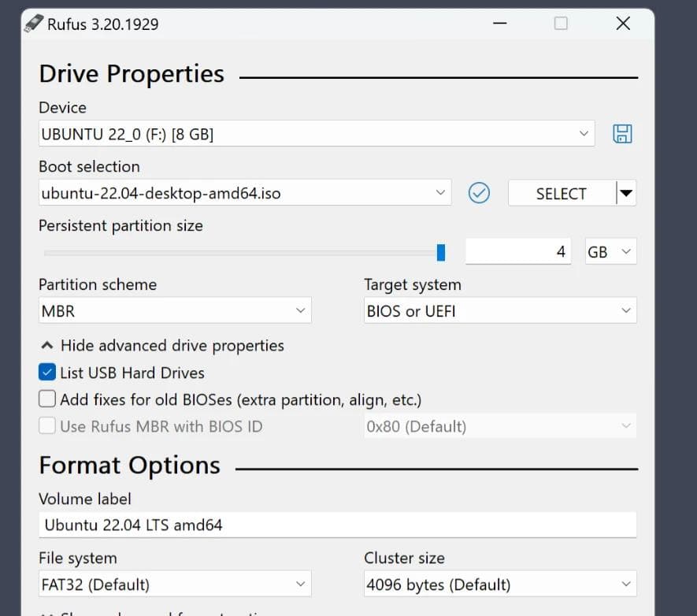Open the Partition scheme MBR dropdown

tap(175, 310)
